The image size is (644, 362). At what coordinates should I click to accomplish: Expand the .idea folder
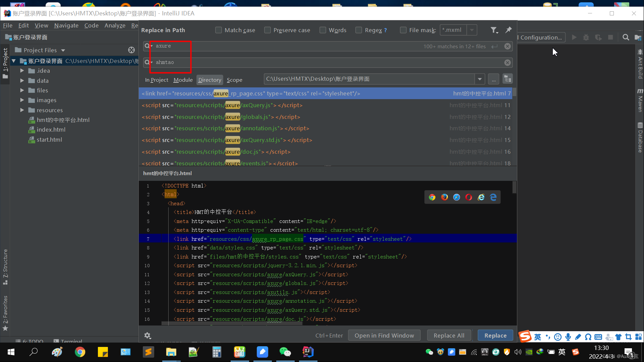(x=22, y=71)
